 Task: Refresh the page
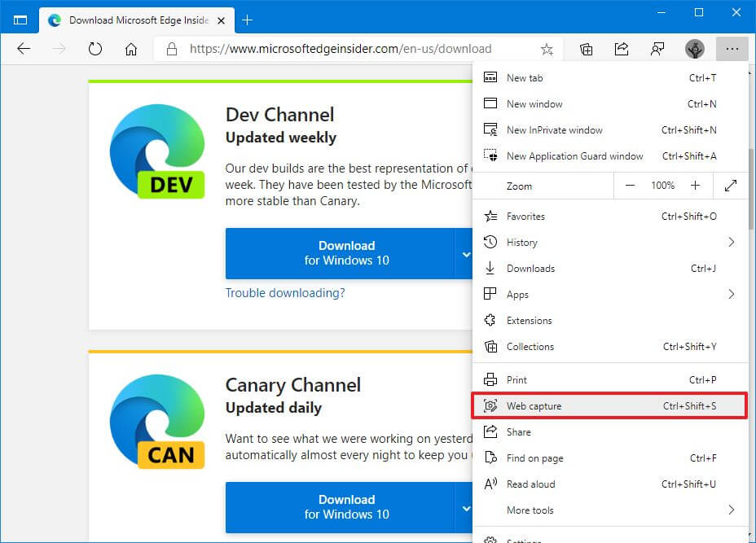click(x=95, y=49)
